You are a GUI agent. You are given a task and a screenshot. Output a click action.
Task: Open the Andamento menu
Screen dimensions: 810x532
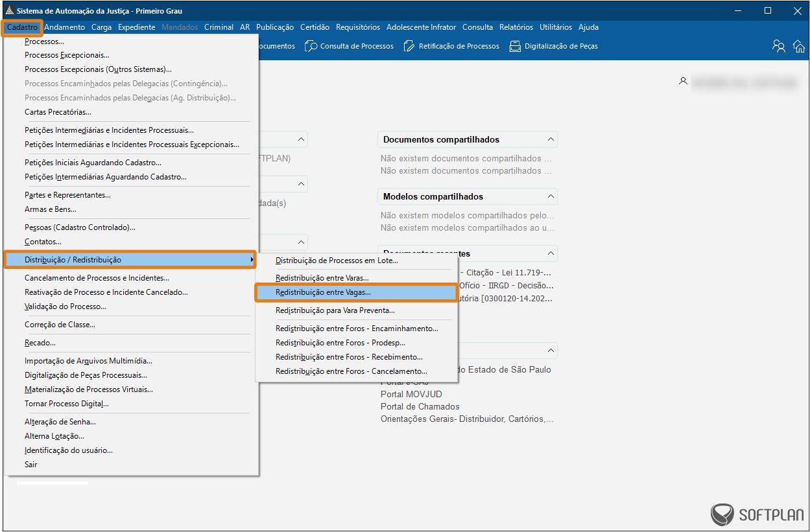point(65,27)
